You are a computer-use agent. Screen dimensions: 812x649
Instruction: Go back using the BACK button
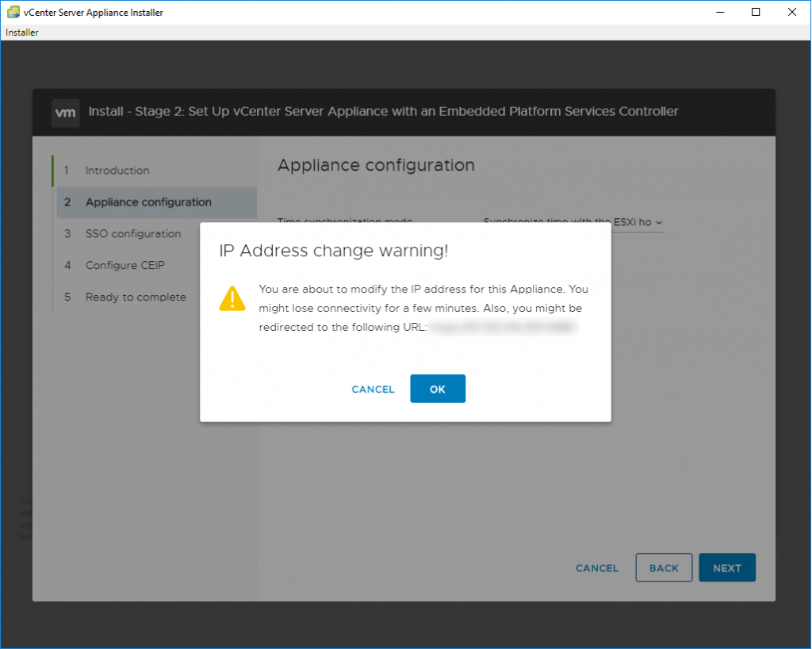coord(664,568)
